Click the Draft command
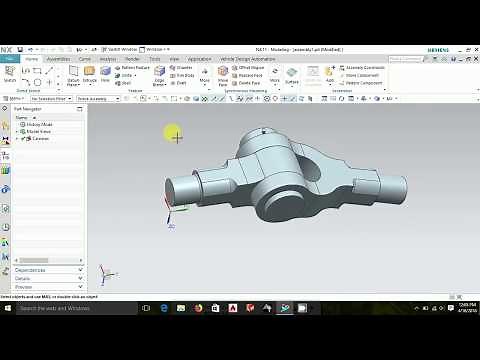Screen dimensions: 480x360 178,83
